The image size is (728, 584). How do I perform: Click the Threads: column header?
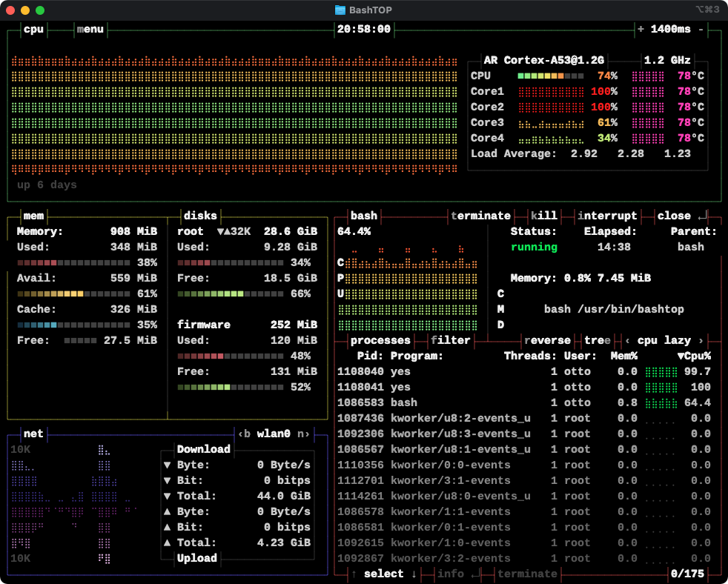(530, 356)
